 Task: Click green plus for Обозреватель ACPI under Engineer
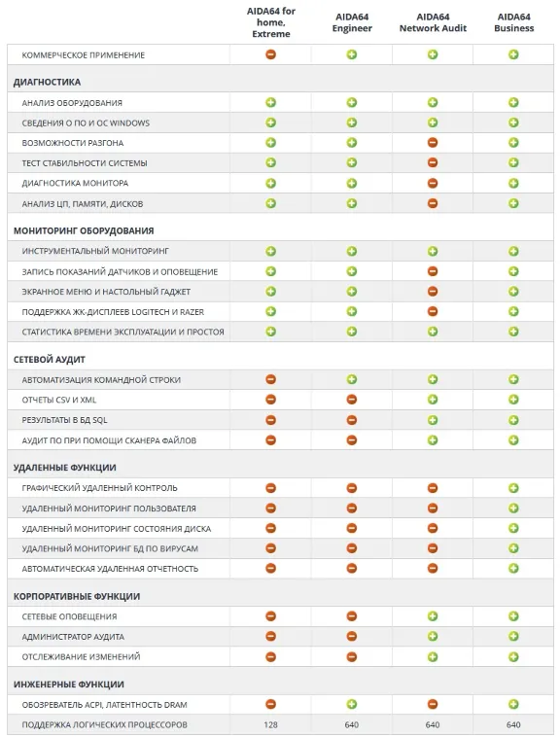[x=351, y=704]
